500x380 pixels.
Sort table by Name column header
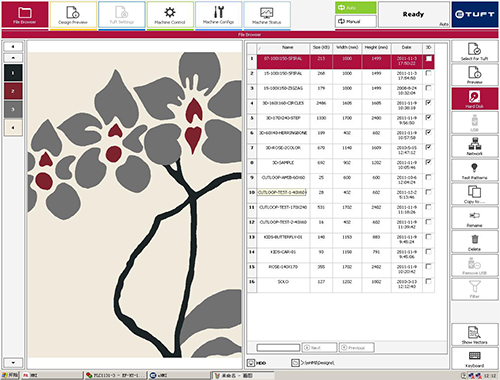283,48
